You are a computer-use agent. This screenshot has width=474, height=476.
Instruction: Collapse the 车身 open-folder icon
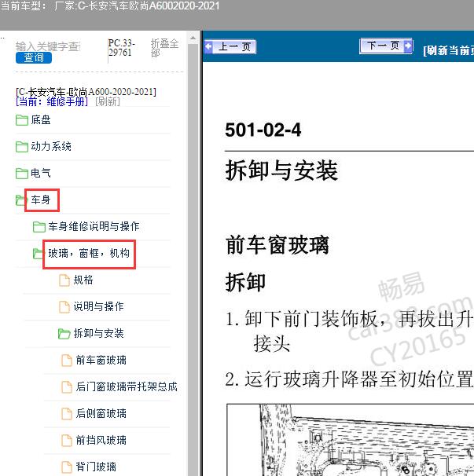[x=20, y=200]
